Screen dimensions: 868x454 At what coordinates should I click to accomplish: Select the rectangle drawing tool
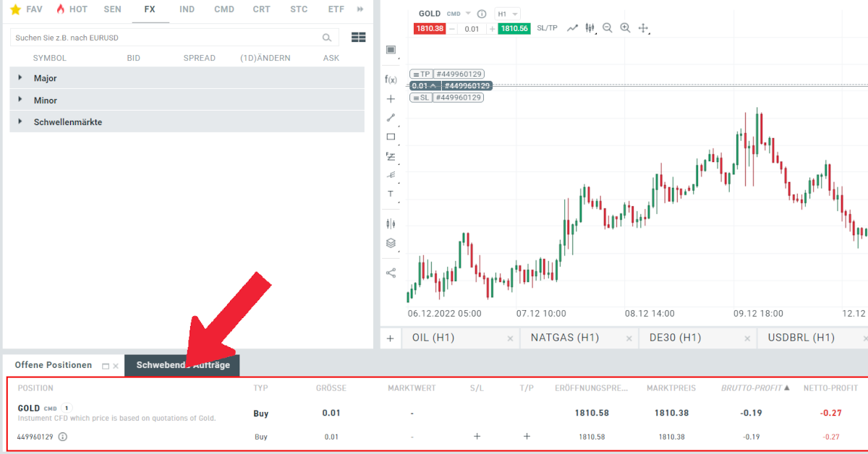(x=391, y=136)
